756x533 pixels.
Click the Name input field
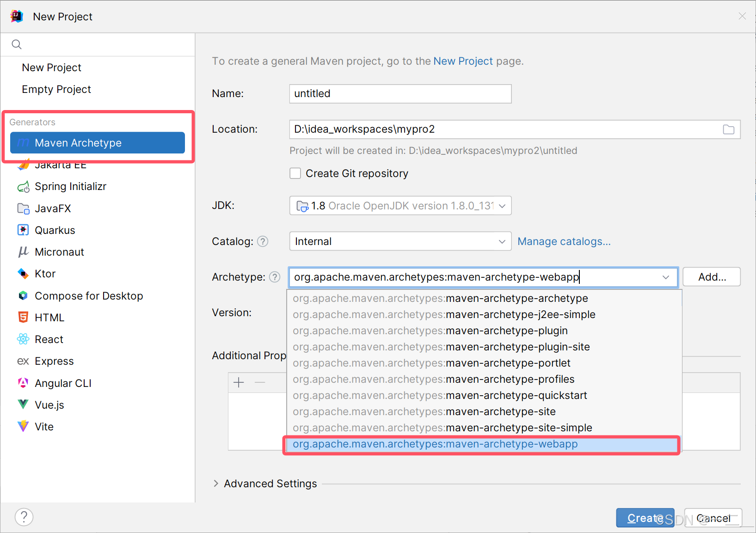coord(400,94)
